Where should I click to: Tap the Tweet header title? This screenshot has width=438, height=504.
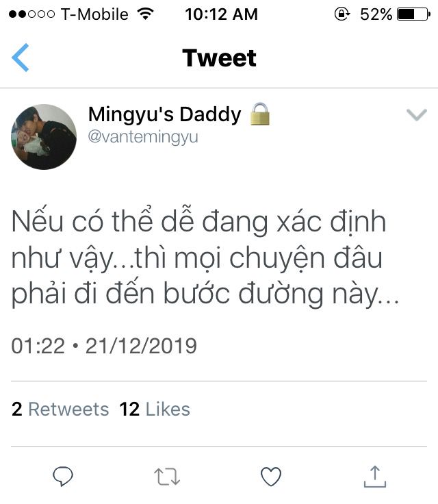click(219, 58)
